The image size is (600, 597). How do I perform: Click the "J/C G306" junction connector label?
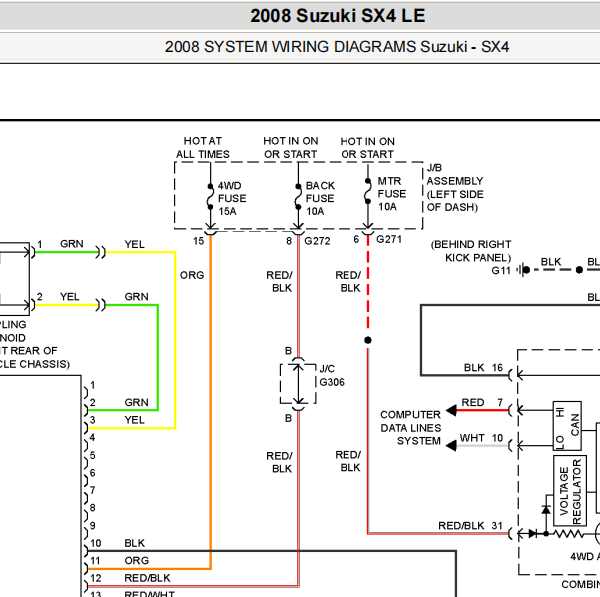pos(332,375)
